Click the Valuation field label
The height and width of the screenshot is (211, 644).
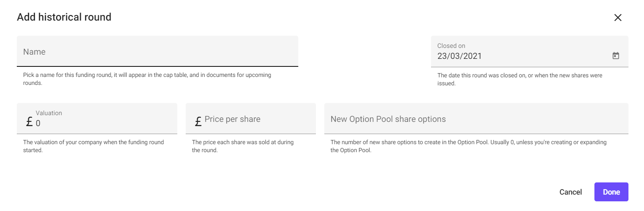point(49,113)
